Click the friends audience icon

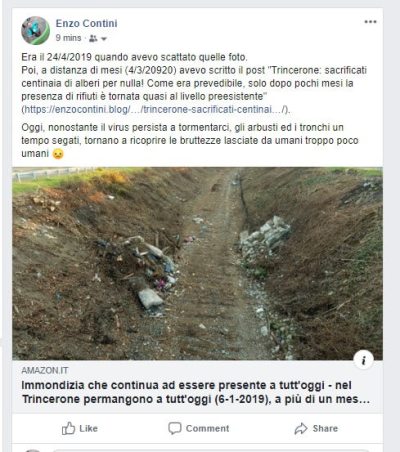pyautogui.click(x=93, y=39)
